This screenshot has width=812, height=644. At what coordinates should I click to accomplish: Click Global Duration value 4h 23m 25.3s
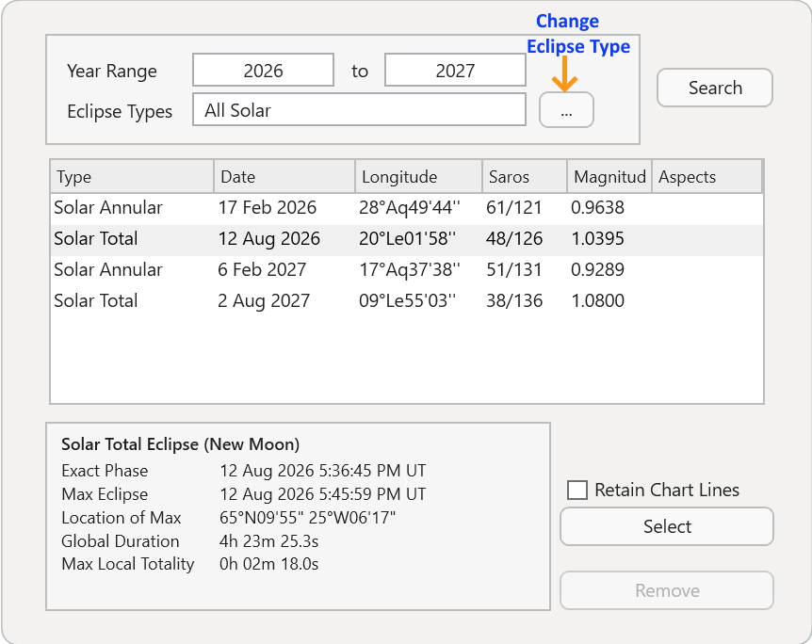(268, 541)
